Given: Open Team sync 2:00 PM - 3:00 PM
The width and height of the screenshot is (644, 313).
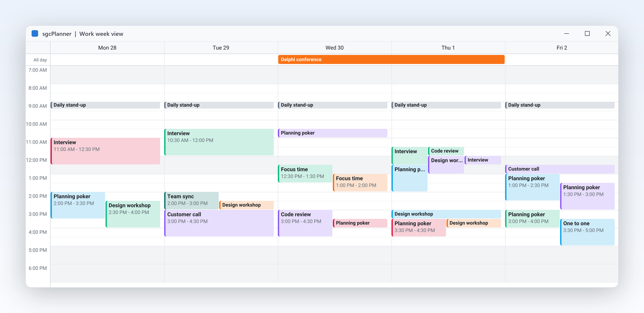Looking at the screenshot, I should point(192,200).
